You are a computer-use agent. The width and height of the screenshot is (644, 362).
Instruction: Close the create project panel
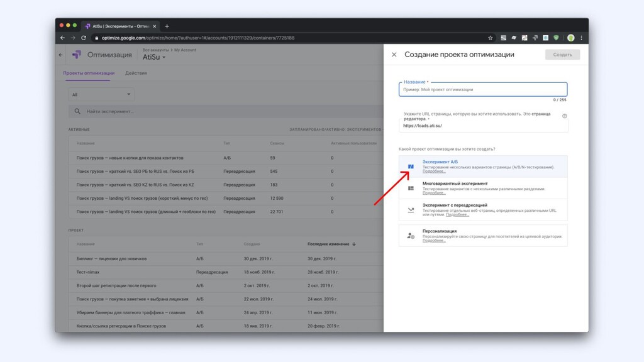click(394, 55)
